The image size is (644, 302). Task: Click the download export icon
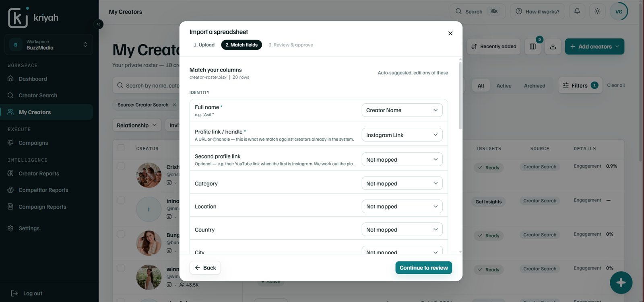[553, 47]
